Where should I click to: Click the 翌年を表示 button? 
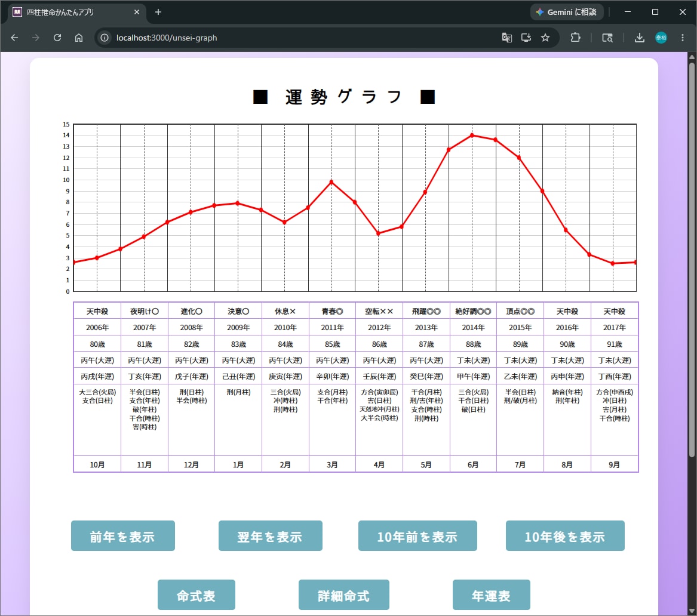click(271, 536)
